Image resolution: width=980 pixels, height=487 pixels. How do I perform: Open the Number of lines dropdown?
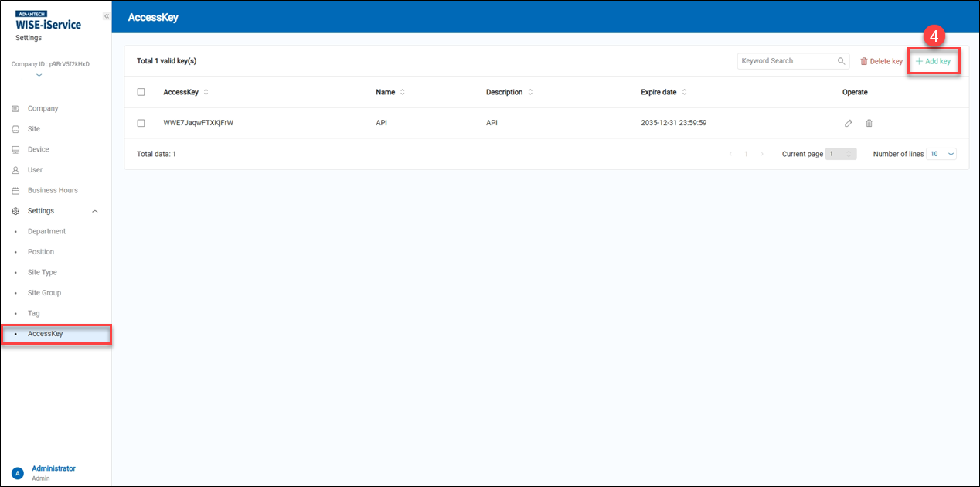[x=941, y=154]
